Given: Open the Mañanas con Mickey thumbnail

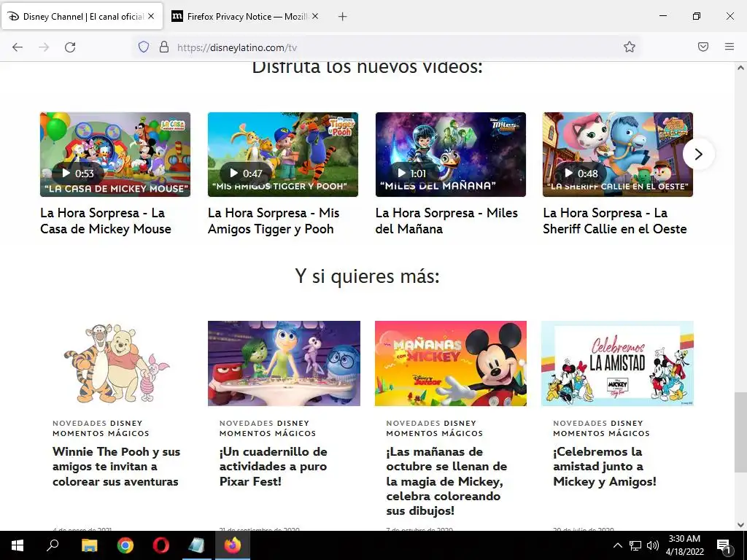Looking at the screenshot, I should [x=451, y=363].
